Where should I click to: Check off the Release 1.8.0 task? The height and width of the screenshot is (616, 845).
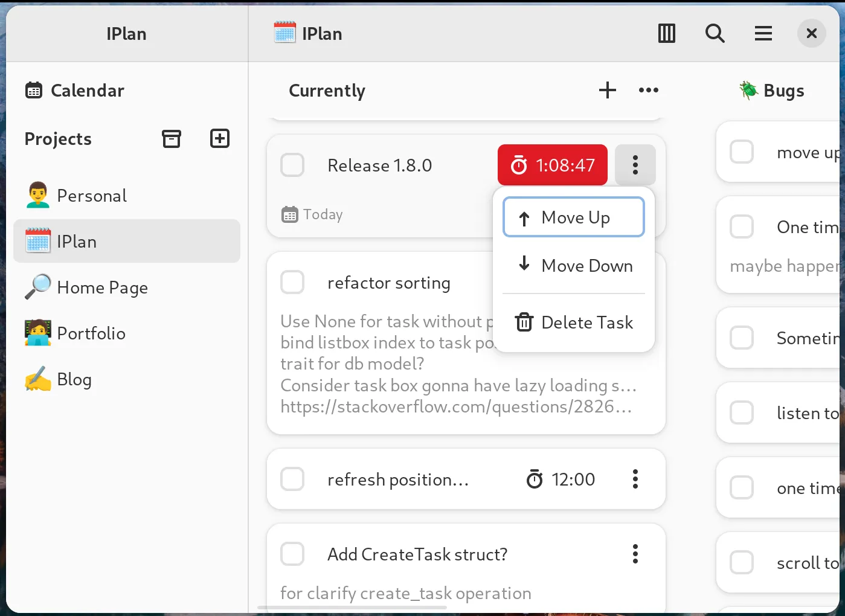coord(292,165)
